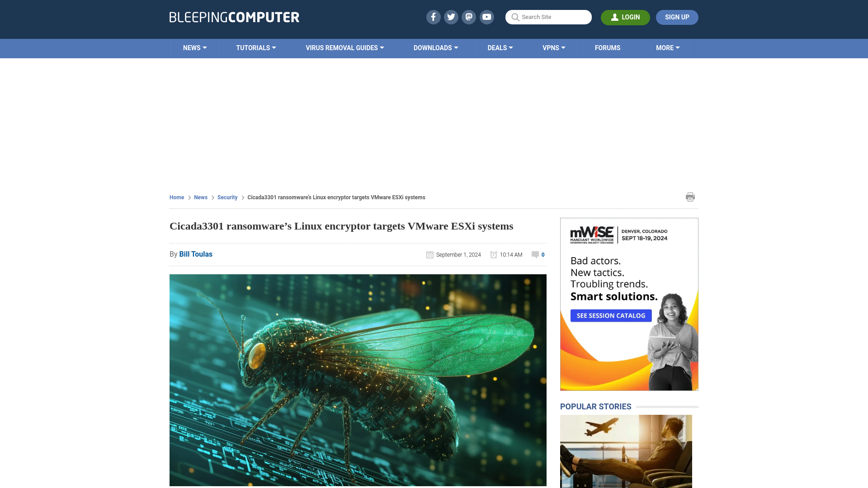Image resolution: width=868 pixels, height=488 pixels.
Task: Click the SEE SESSION CATALOG button
Action: [611, 315]
